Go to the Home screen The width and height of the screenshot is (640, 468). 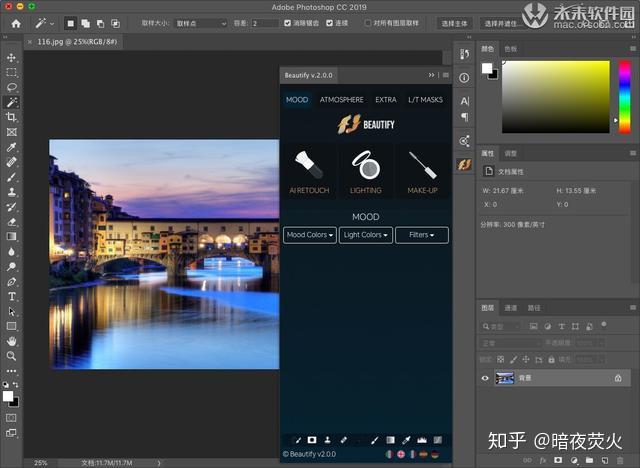pyautogui.click(x=16, y=24)
